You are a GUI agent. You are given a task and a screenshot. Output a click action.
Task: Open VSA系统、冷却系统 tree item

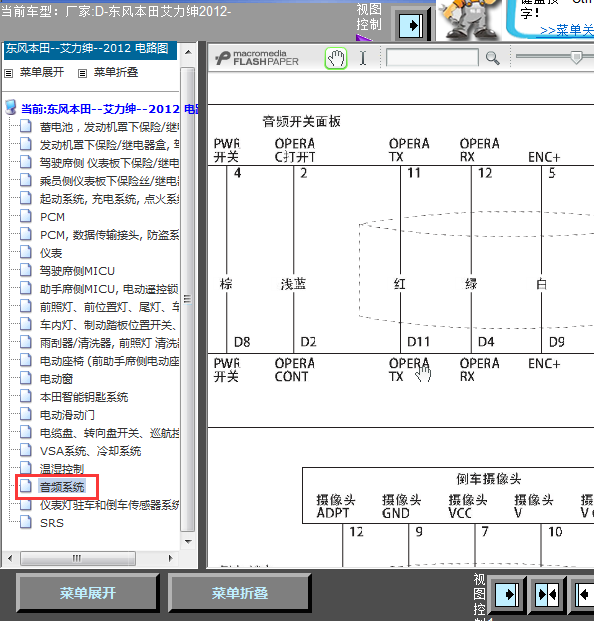point(90,451)
